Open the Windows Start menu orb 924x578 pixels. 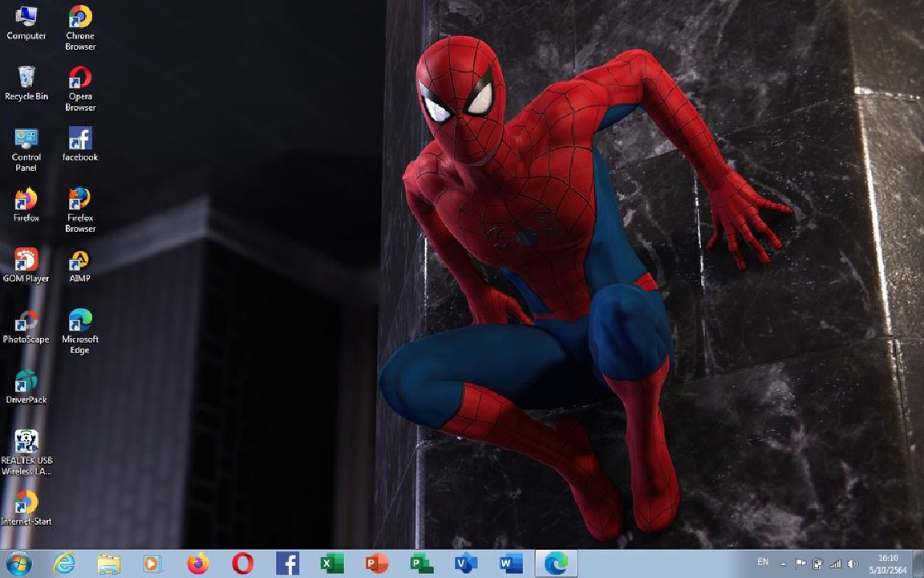pyautogui.click(x=19, y=564)
